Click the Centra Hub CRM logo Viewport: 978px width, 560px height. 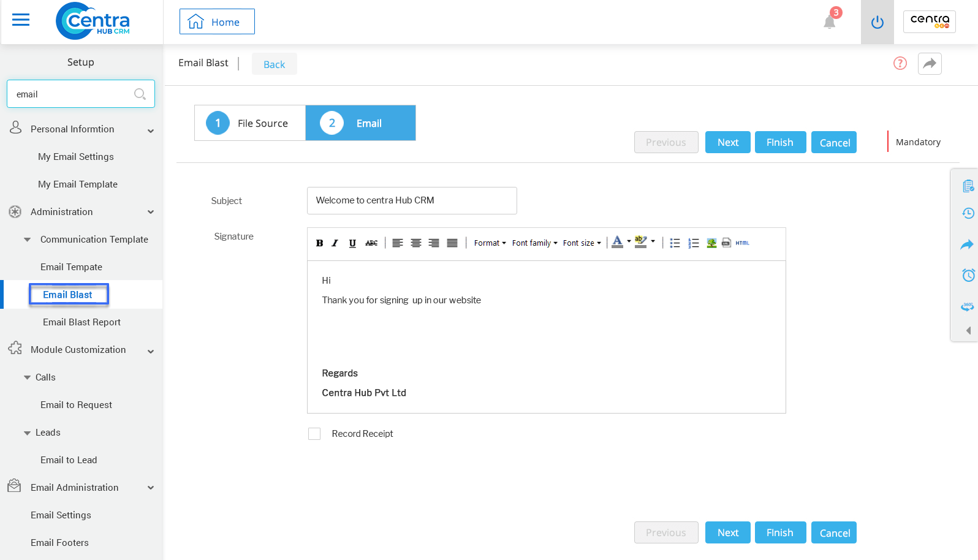coord(93,21)
